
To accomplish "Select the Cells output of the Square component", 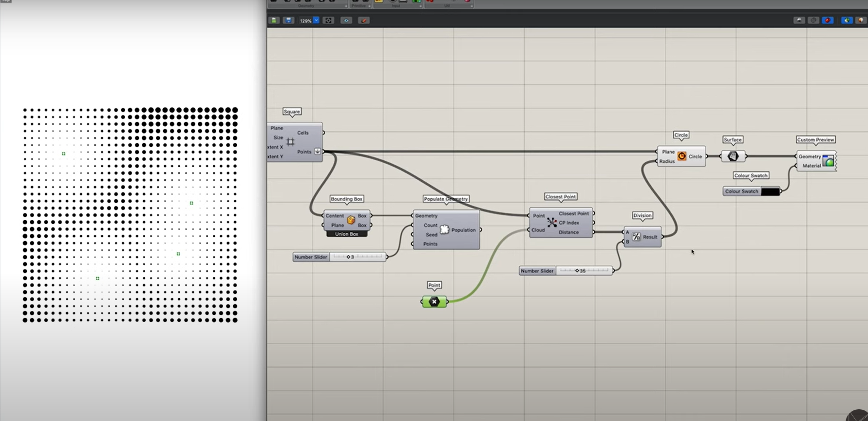I will tap(303, 133).
